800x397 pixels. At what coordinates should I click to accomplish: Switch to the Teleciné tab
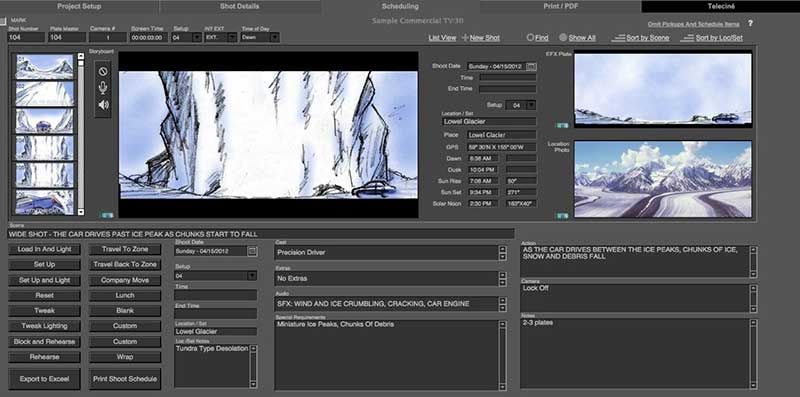pos(720,7)
